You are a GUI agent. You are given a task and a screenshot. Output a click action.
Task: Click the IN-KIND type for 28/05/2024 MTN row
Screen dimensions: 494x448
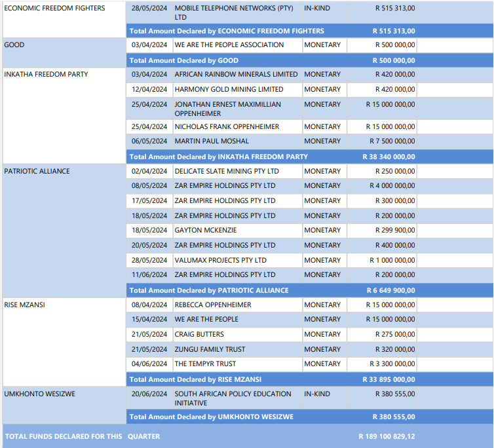pyautogui.click(x=317, y=9)
